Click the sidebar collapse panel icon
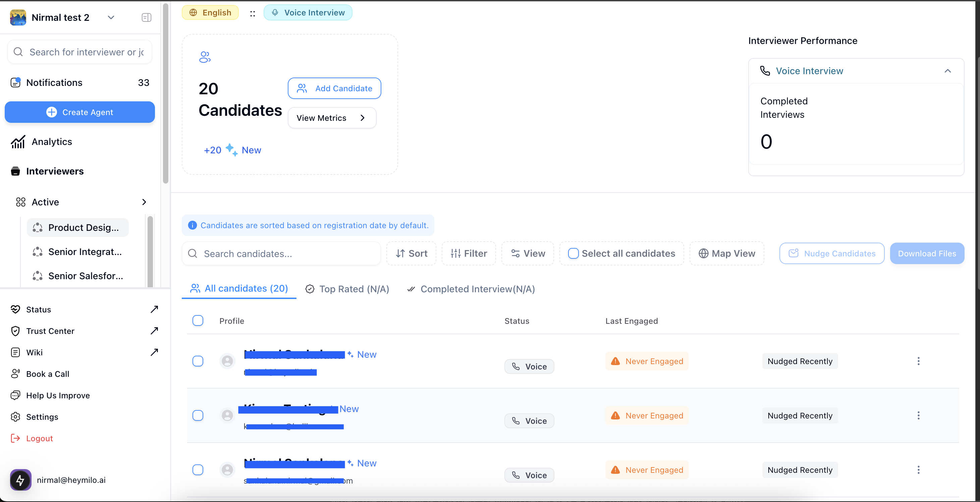The width and height of the screenshot is (980, 502). click(x=147, y=17)
